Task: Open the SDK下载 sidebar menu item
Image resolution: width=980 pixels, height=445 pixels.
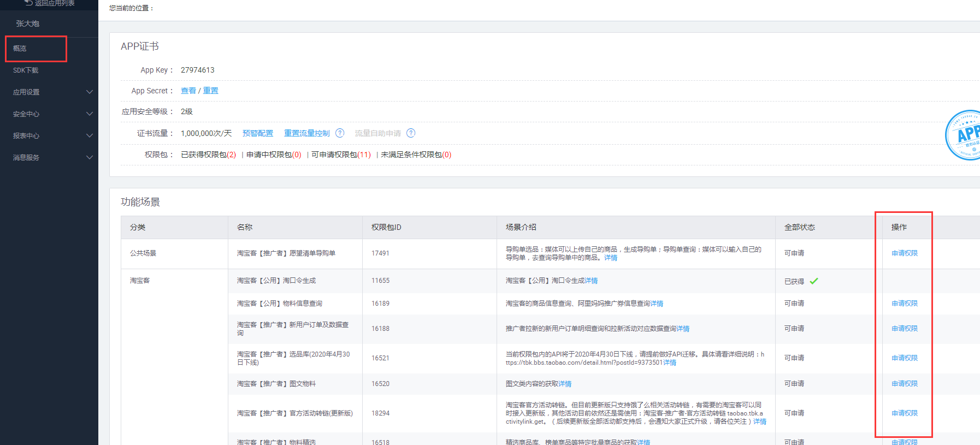Action: (26, 70)
